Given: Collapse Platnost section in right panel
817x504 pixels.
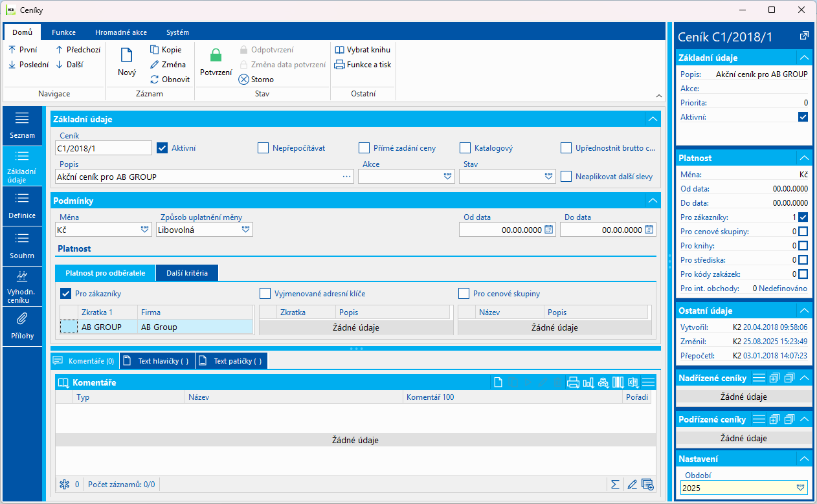Looking at the screenshot, I should pos(804,158).
